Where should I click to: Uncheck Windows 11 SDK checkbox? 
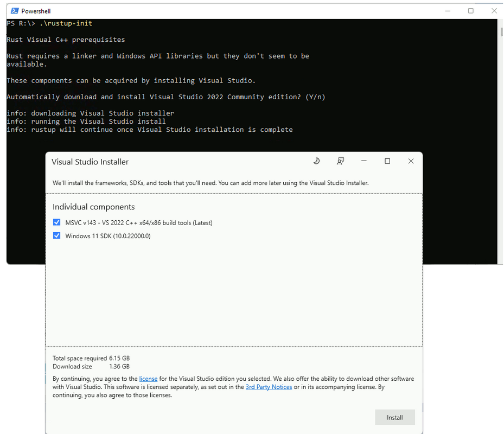click(x=57, y=235)
